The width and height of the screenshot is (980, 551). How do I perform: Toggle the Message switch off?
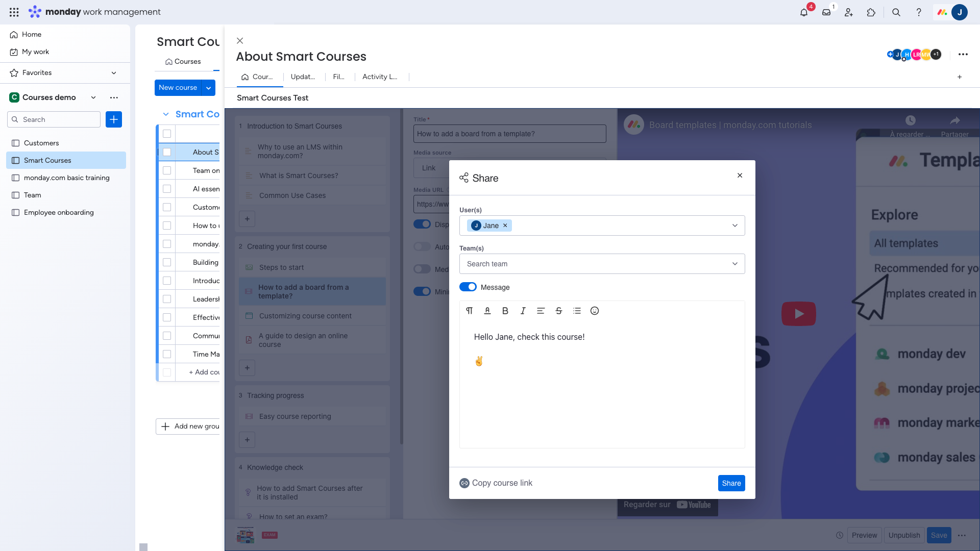pyautogui.click(x=468, y=287)
